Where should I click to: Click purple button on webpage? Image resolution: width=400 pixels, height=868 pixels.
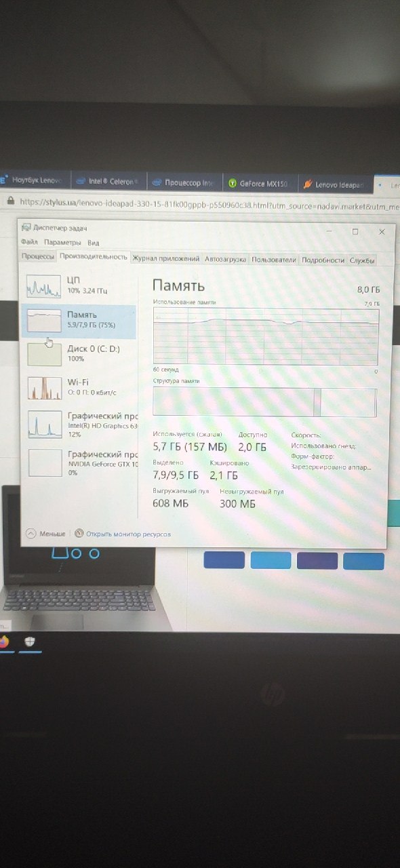click(x=317, y=561)
